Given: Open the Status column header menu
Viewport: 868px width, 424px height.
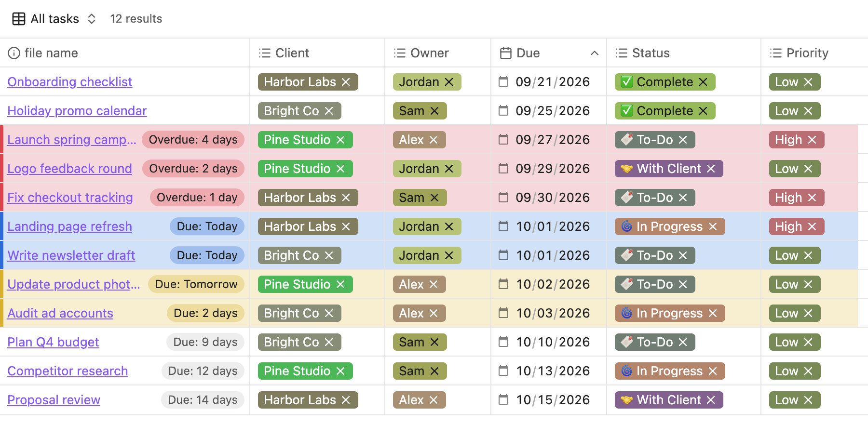Looking at the screenshot, I should point(684,53).
